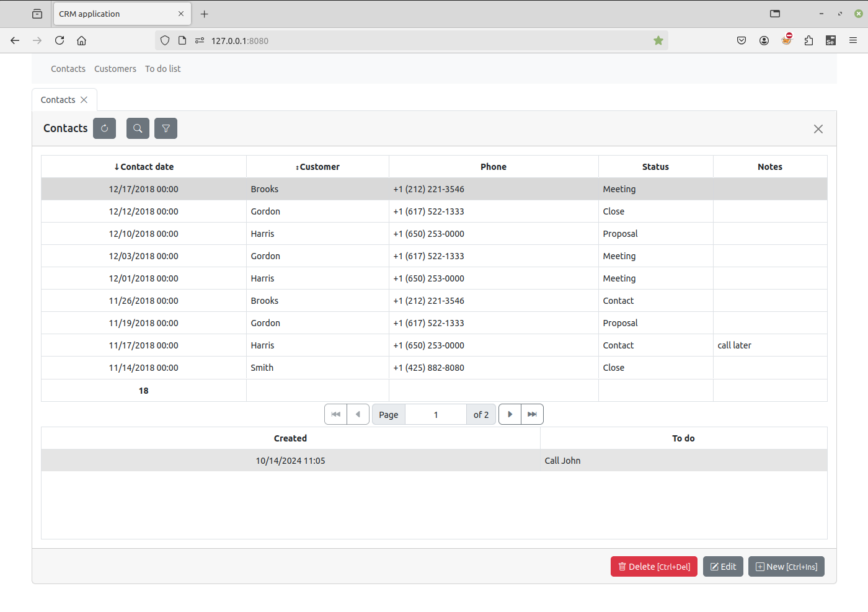Sort table by Customer column header
This screenshot has height=612, width=868.
click(x=317, y=167)
